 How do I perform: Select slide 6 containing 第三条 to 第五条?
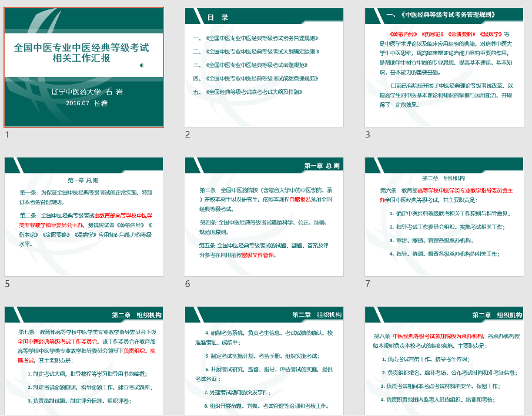pyautogui.click(x=264, y=216)
